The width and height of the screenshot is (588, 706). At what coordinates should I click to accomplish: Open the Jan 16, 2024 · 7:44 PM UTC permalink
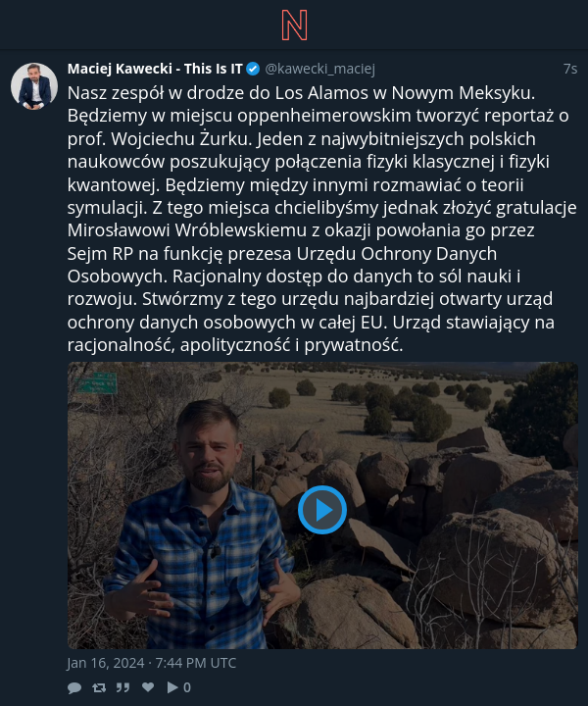(x=151, y=663)
